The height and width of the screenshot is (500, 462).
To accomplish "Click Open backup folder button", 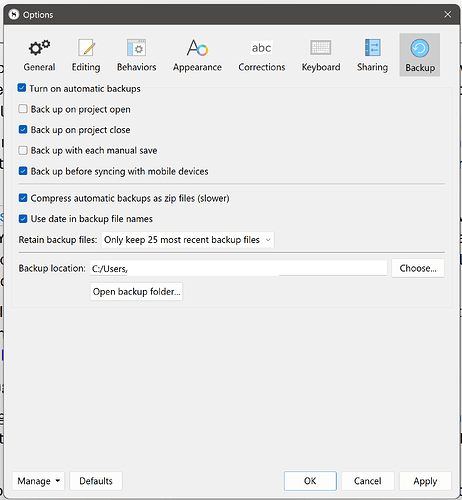I will (136, 292).
